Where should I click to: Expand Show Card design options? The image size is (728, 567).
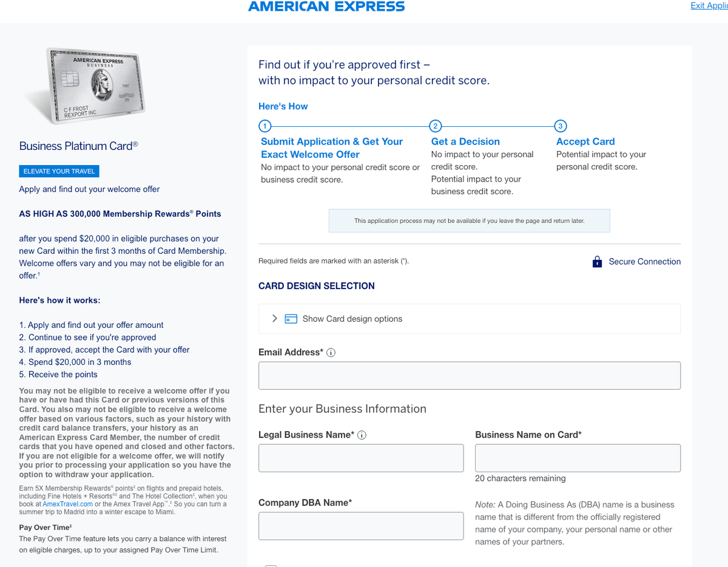(352, 318)
